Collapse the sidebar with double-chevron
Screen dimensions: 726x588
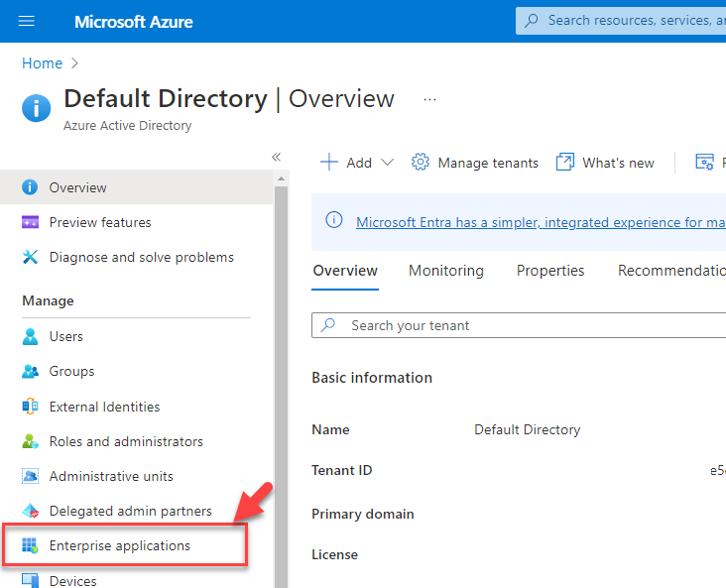[x=277, y=157]
